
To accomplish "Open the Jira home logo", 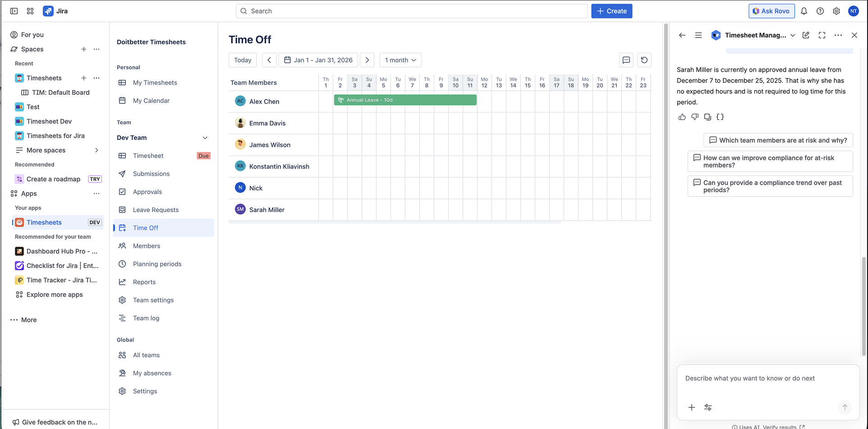I will (x=55, y=11).
